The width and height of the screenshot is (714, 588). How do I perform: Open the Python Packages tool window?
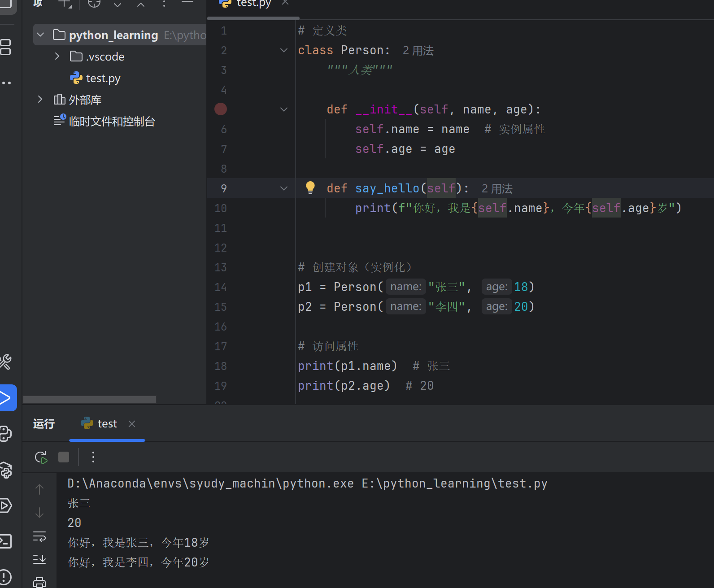pos(6,470)
